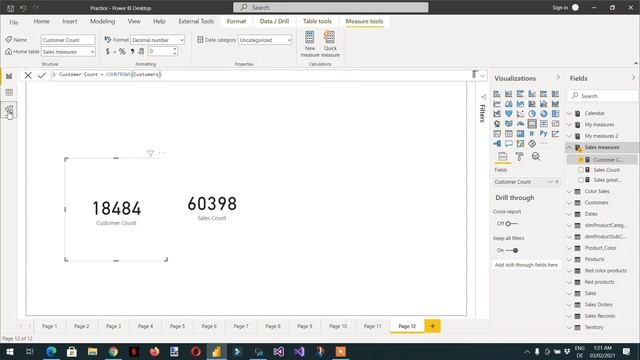The height and width of the screenshot is (360, 640).
Task: Click Sign in
Action: 560,8
